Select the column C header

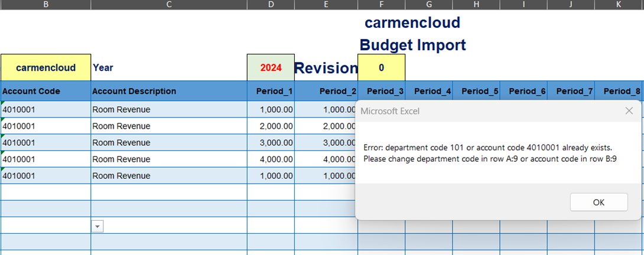coord(169,5)
